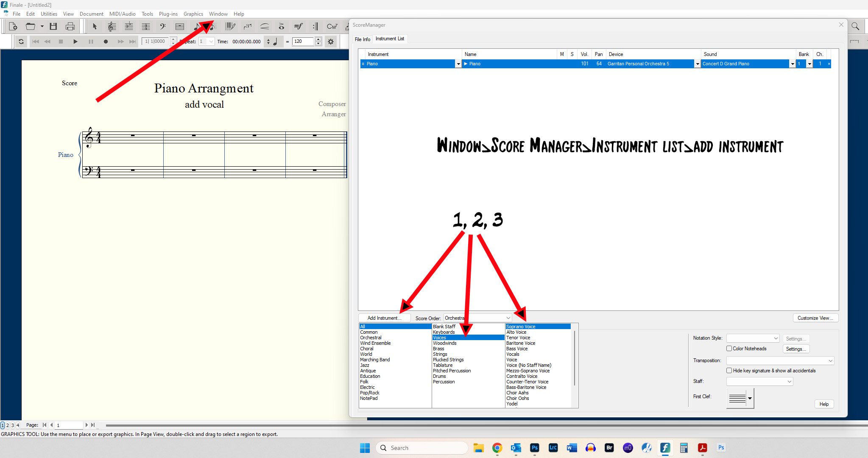Viewport: 868px width, 458px height.
Task: Switch to File Info tab
Action: 362,39
